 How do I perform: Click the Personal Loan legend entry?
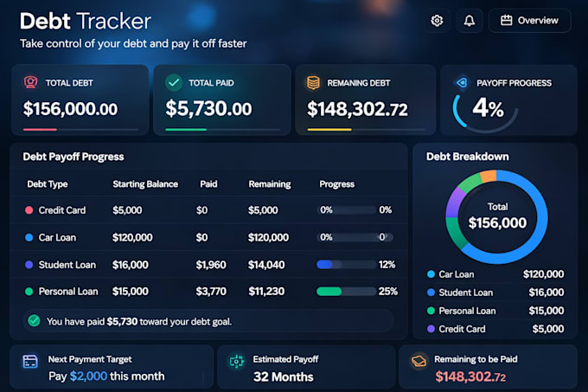pyautogui.click(x=495, y=311)
